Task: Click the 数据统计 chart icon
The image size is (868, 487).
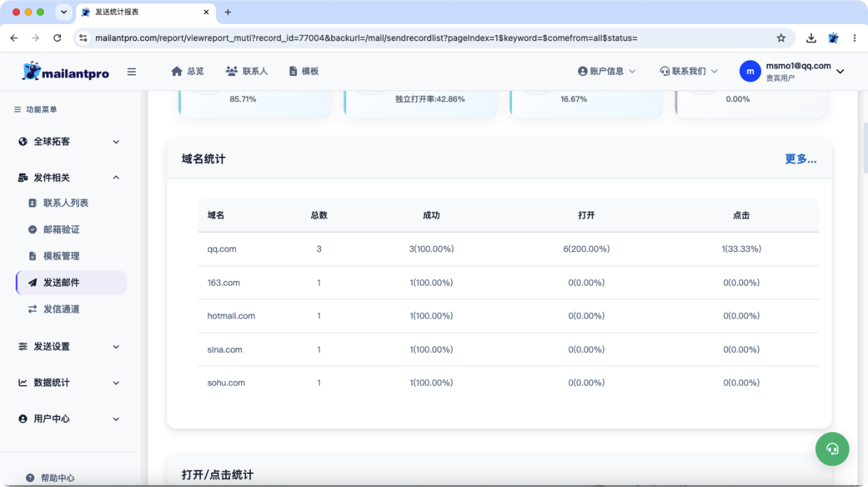Action: pos(23,383)
